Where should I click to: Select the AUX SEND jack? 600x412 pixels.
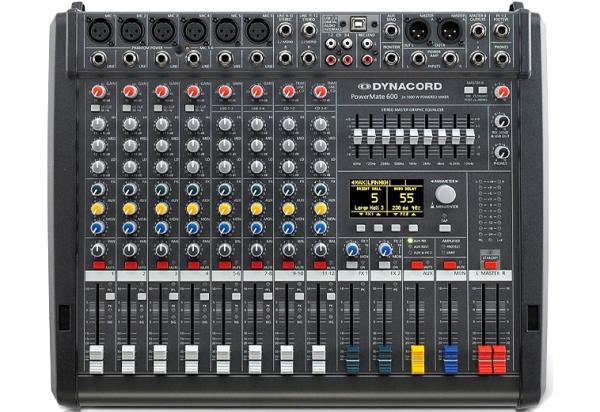click(x=391, y=30)
